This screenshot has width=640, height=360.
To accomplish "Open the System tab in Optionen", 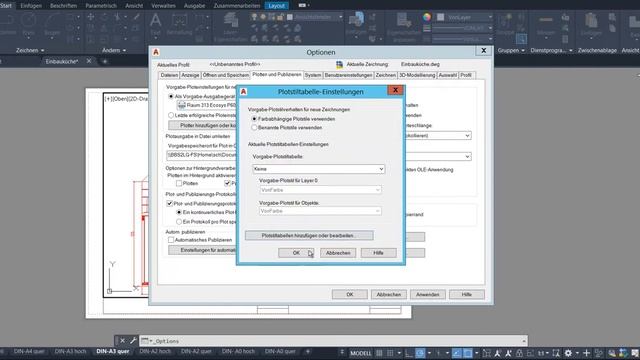I will coord(313,75).
